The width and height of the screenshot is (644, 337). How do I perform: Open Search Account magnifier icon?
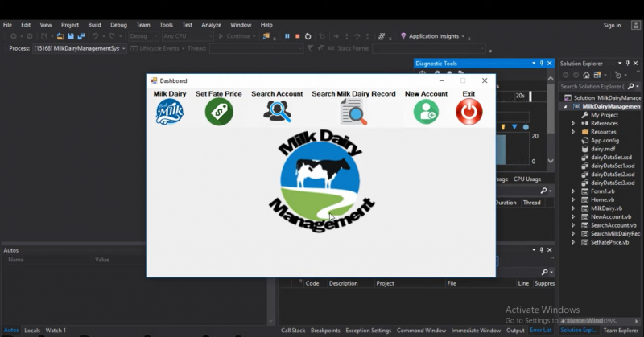pos(277,111)
